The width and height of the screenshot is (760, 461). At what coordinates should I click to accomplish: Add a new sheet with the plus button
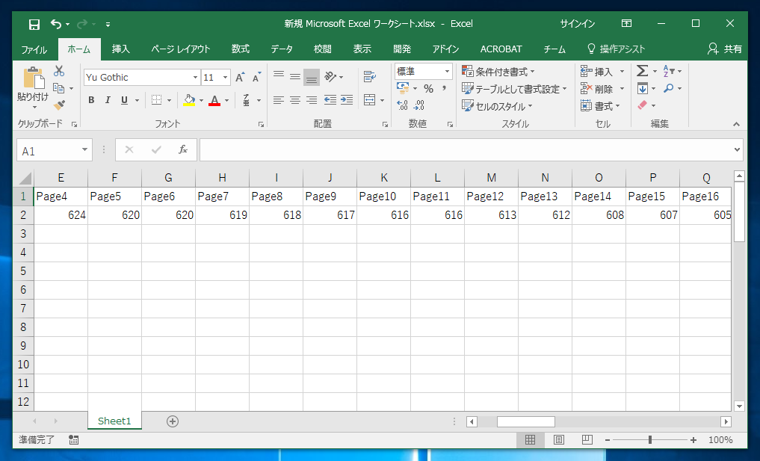(172, 421)
